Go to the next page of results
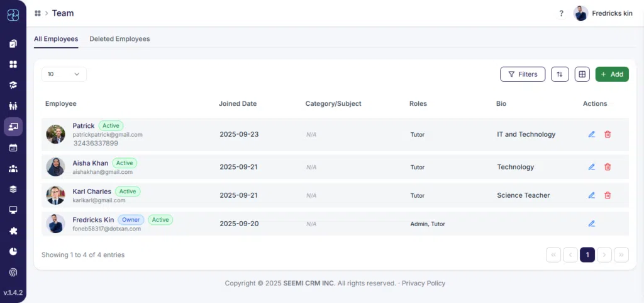Viewport: 644px width, 303px height. tap(604, 255)
